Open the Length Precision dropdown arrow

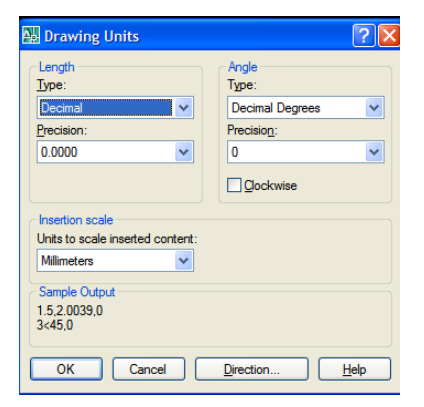(184, 152)
